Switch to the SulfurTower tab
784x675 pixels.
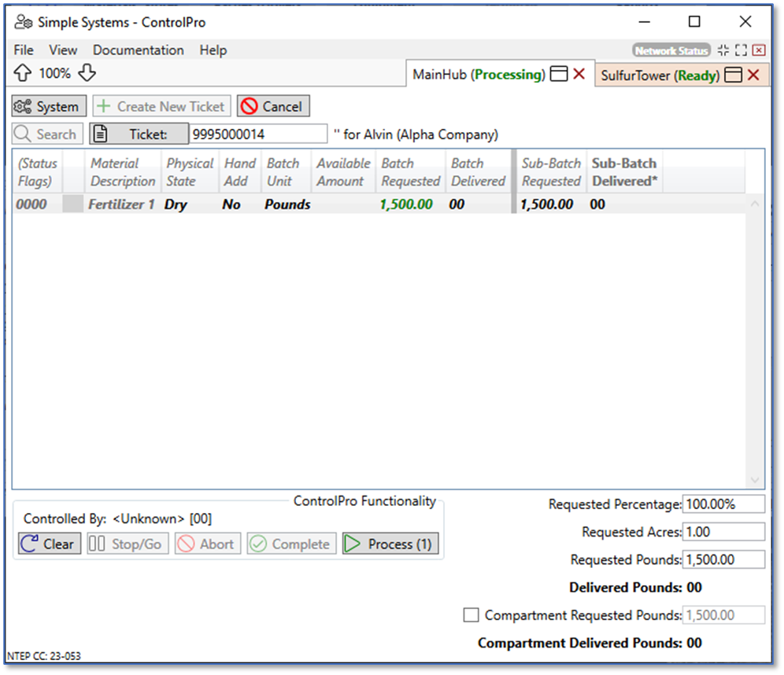pyautogui.click(x=658, y=76)
